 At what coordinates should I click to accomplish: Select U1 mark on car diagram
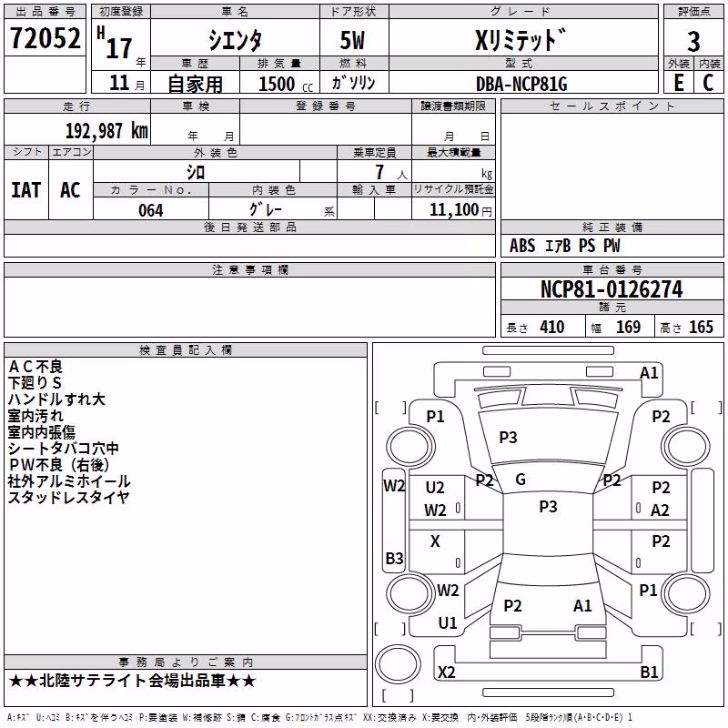(x=448, y=623)
